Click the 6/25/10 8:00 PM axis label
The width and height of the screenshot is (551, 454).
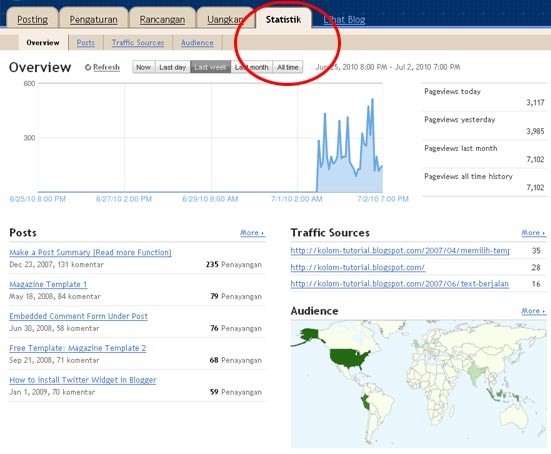coord(38,199)
